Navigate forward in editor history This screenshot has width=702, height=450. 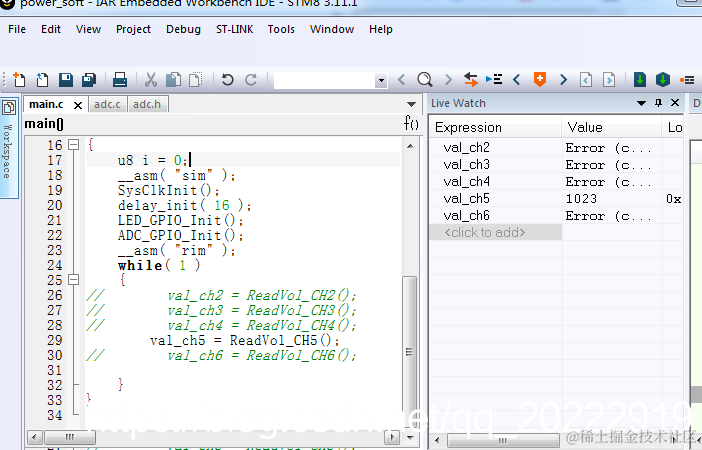(609, 80)
